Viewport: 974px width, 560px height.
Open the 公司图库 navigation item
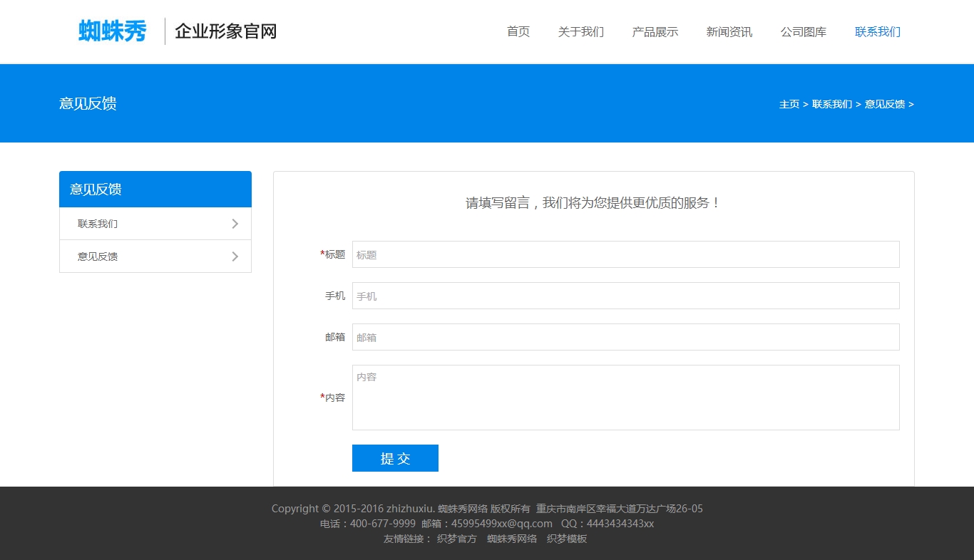click(803, 32)
